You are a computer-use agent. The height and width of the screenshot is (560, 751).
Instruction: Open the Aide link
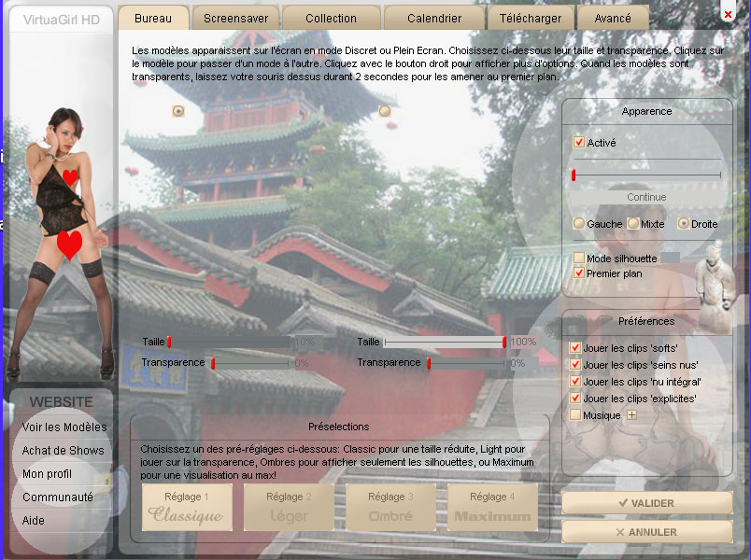[33, 520]
